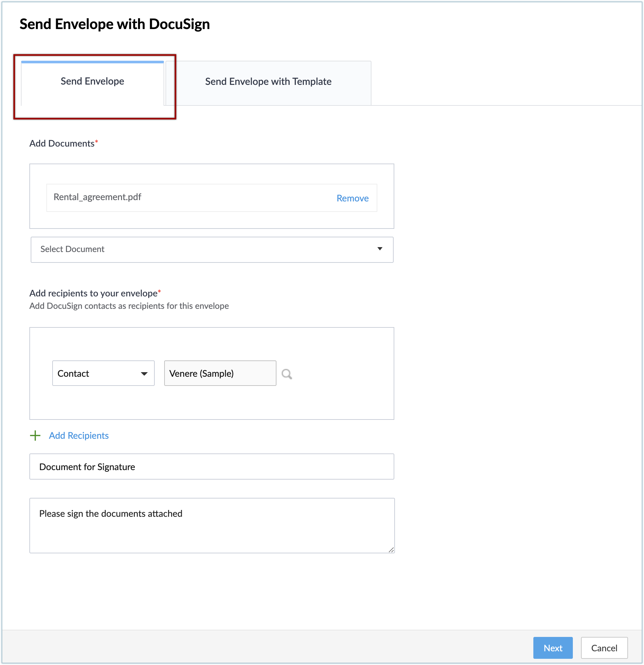Click the Contact recipient type selector
The width and height of the screenshot is (644, 665).
coord(98,373)
